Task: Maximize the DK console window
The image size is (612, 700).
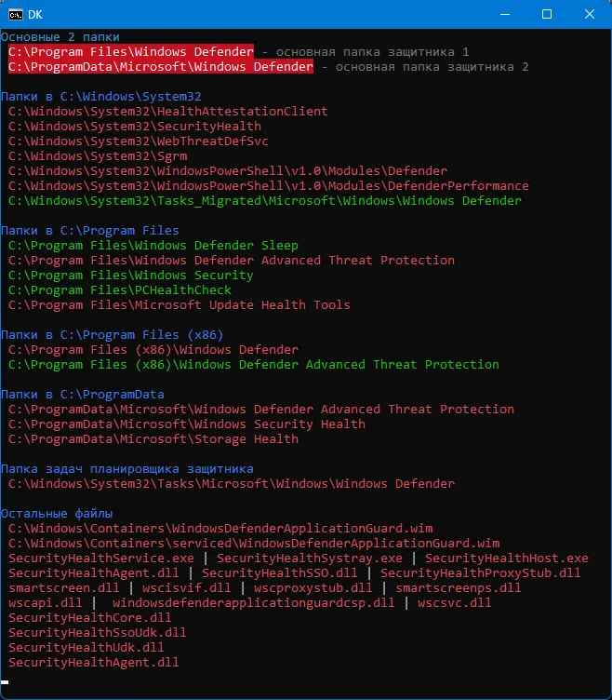Action: tap(547, 14)
